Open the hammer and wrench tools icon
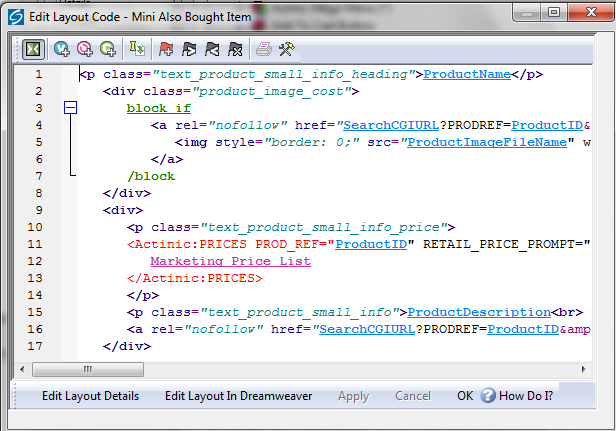The height and width of the screenshot is (431, 616). pos(286,48)
